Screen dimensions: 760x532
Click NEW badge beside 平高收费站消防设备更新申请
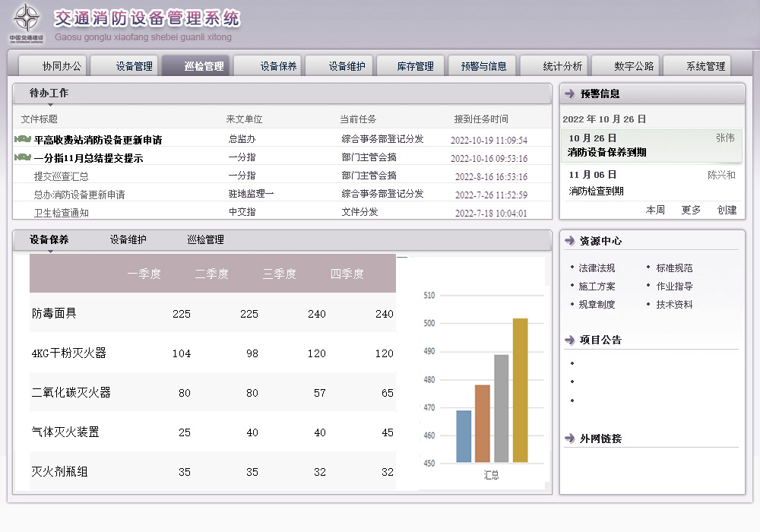coord(23,139)
